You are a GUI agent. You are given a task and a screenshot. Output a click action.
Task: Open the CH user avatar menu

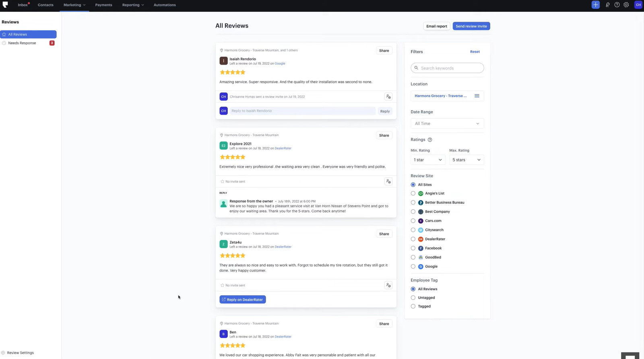638,5
